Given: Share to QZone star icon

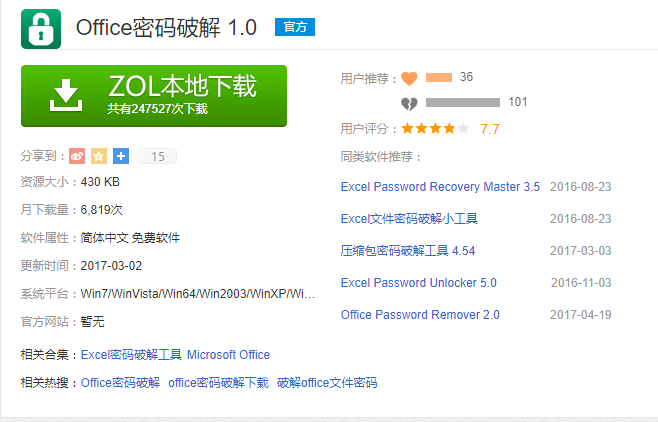Looking at the screenshot, I should click(x=99, y=156).
